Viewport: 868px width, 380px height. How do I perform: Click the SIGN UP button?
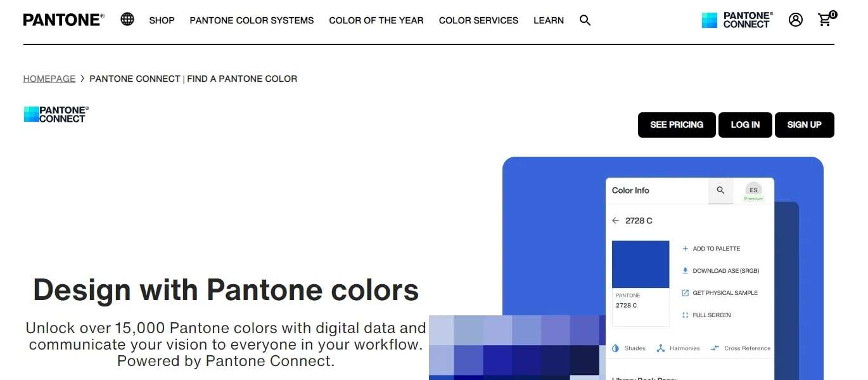[804, 125]
